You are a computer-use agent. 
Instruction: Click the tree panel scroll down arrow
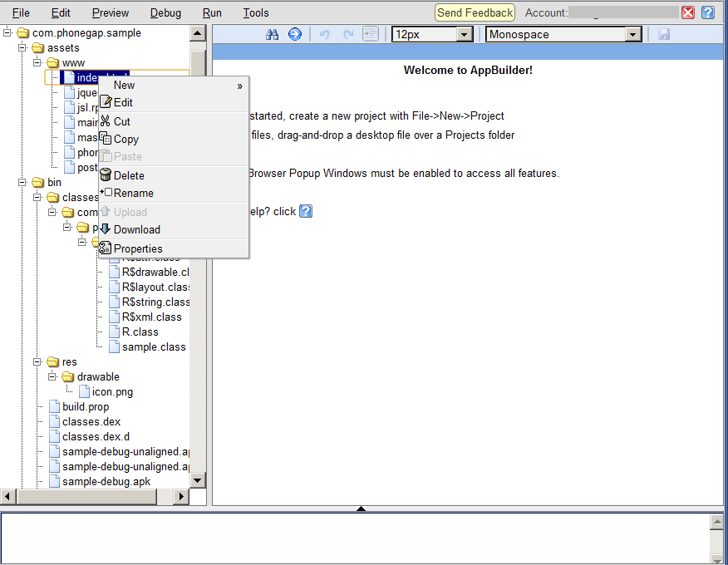coord(198,480)
